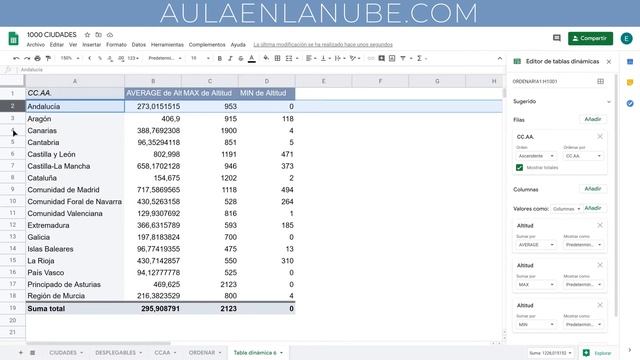Open the Insertar menu
Screen dimensions: 640x360
coord(91,44)
